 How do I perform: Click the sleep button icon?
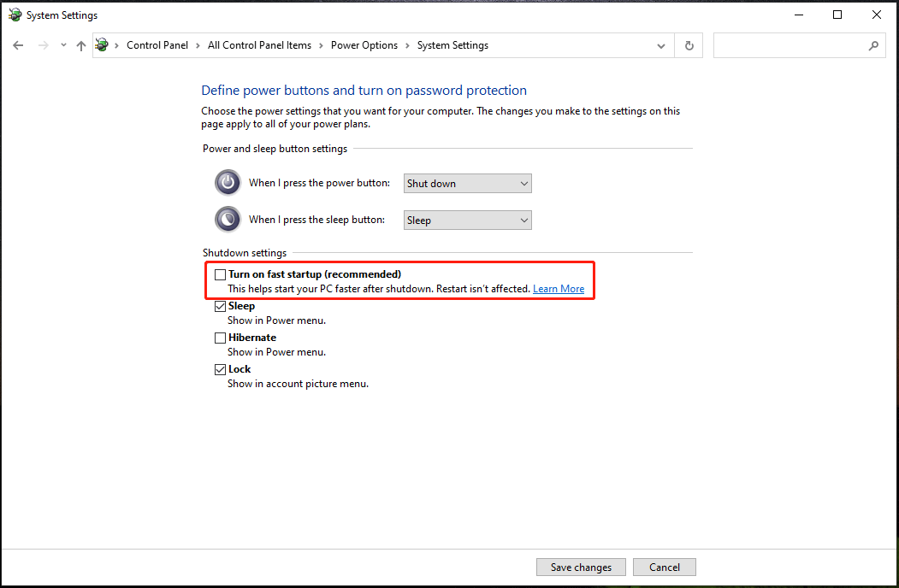click(228, 219)
